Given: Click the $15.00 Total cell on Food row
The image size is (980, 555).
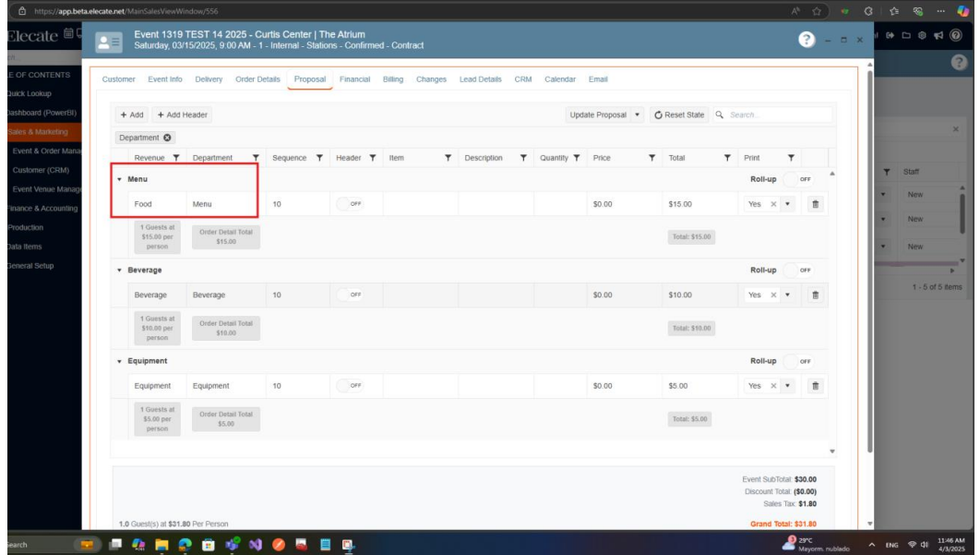Looking at the screenshot, I should point(699,204).
